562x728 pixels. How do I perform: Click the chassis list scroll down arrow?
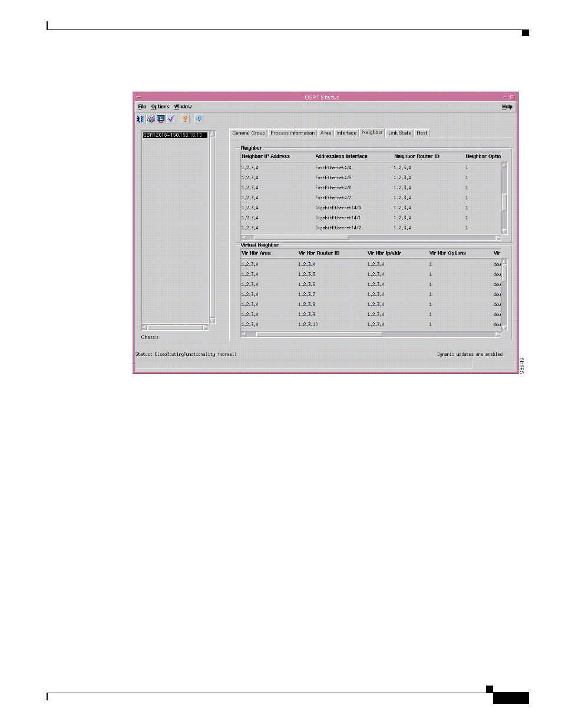pos(213,321)
